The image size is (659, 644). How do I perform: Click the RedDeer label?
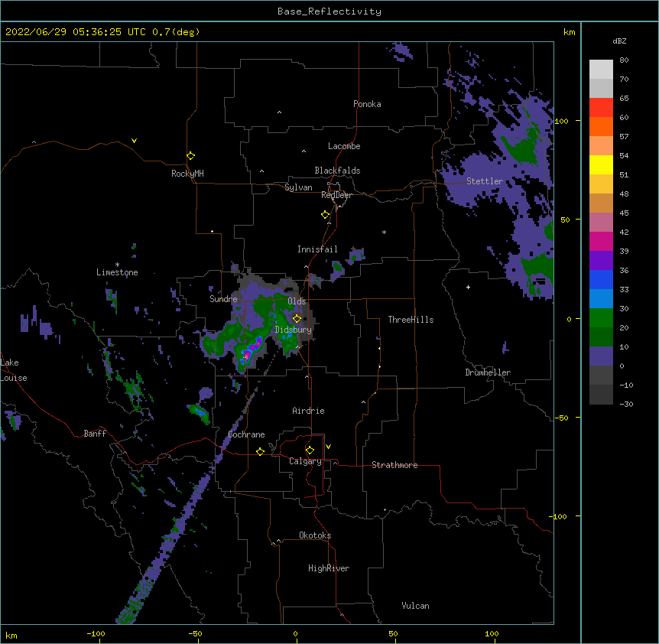(x=336, y=195)
